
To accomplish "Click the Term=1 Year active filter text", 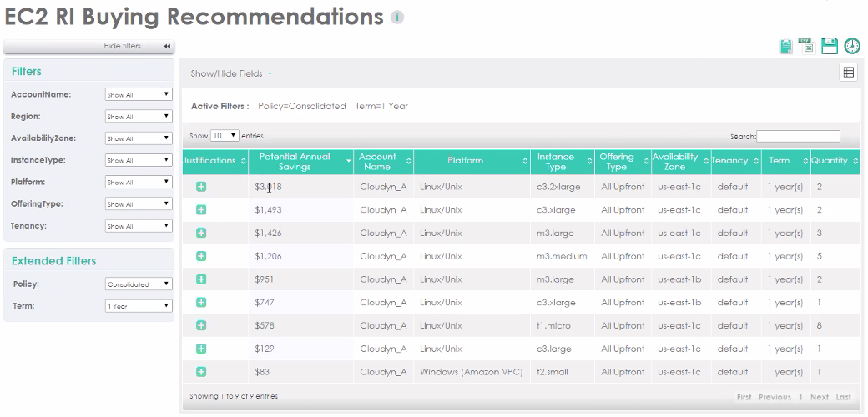I will pos(381,106).
